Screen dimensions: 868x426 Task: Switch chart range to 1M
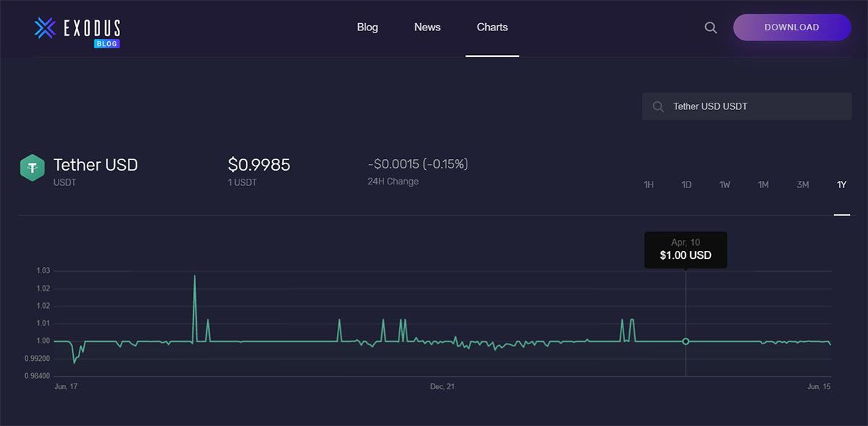763,184
